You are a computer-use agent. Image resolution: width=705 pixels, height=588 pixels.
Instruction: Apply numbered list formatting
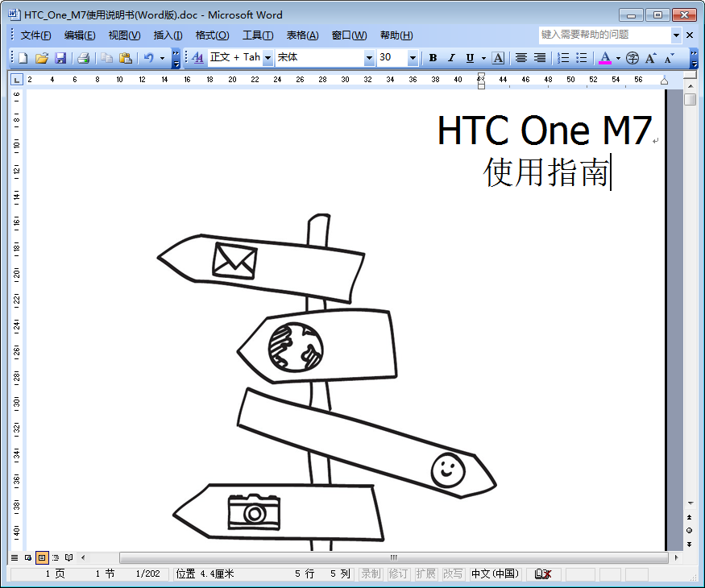point(563,58)
